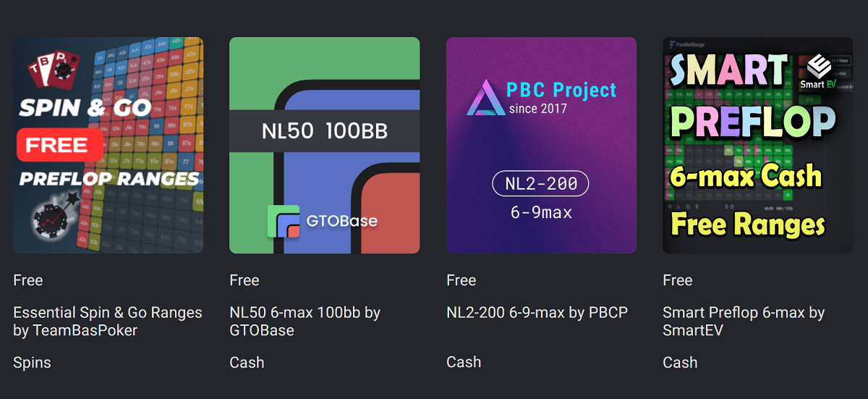Select Cash category under GTOBase card
The image size is (868, 399).
[x=247, y=362]
